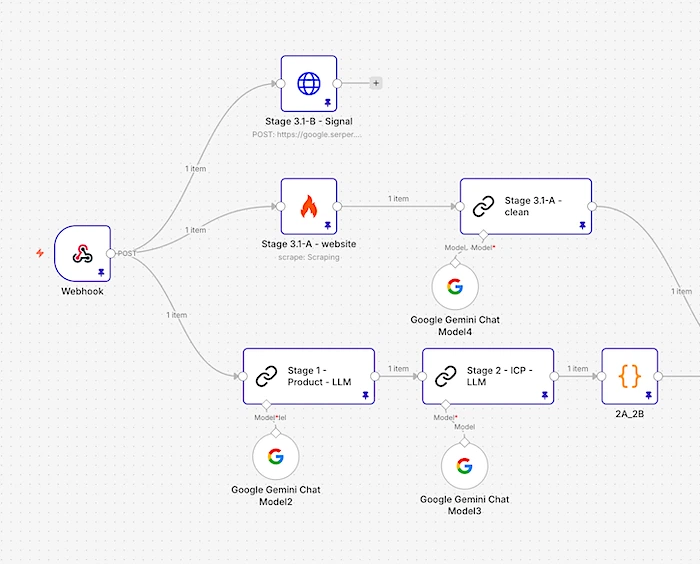Click the Google Gemini Chat Model2 node

276,457
